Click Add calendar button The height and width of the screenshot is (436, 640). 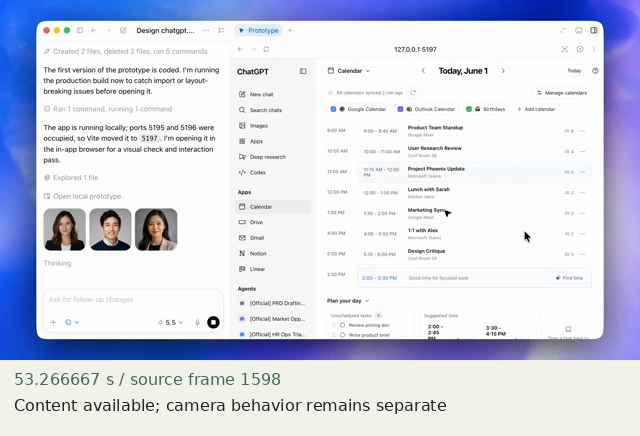(536, 109)
